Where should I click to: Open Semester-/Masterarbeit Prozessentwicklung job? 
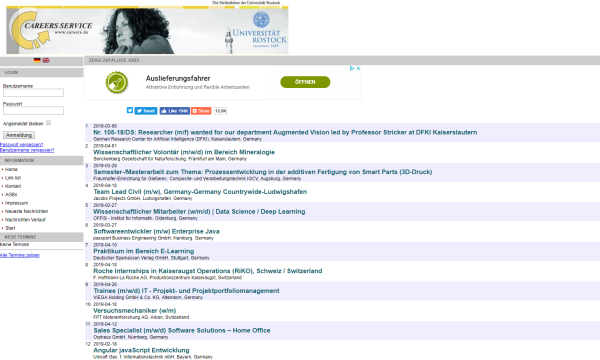click(x=262, y=172)
